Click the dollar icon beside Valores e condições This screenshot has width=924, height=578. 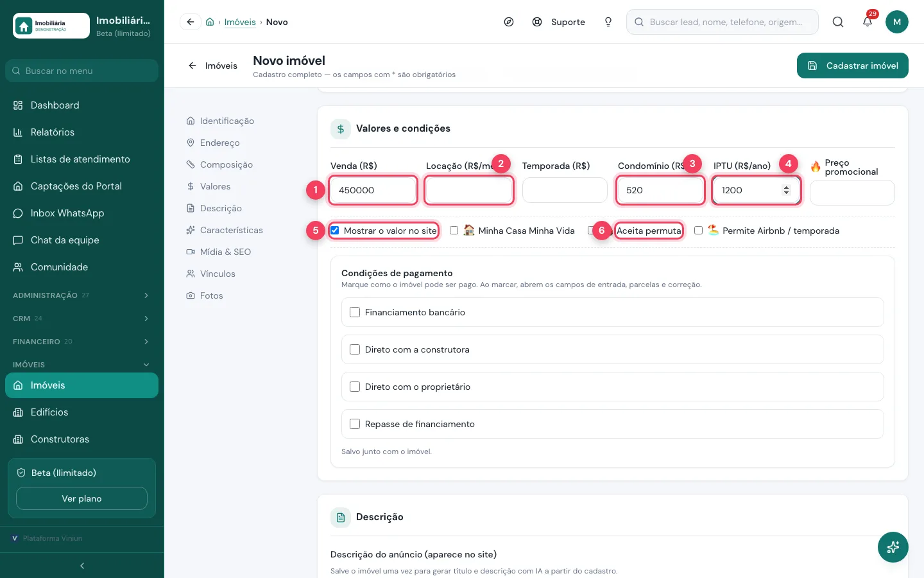(341, 129)
